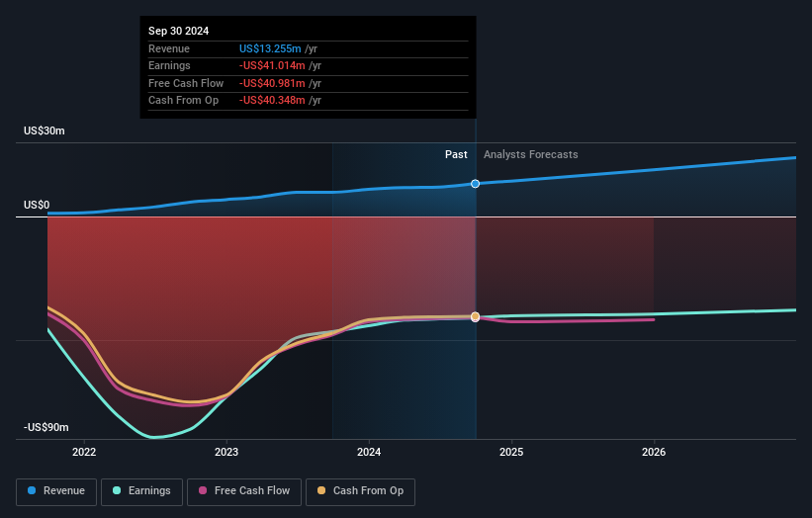Click the 2025 x-axis label
This screenshot has height=518, width=812.
511,453
